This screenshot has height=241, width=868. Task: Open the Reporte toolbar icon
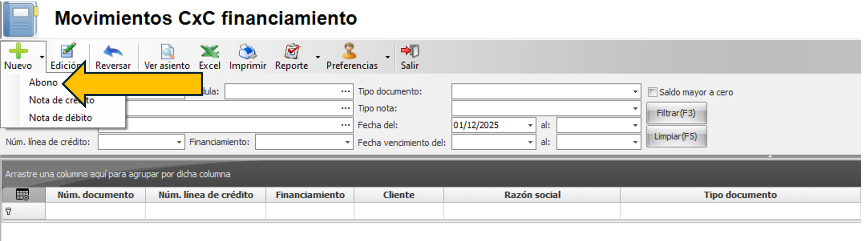pyautogui.click(x=292, y=51)
